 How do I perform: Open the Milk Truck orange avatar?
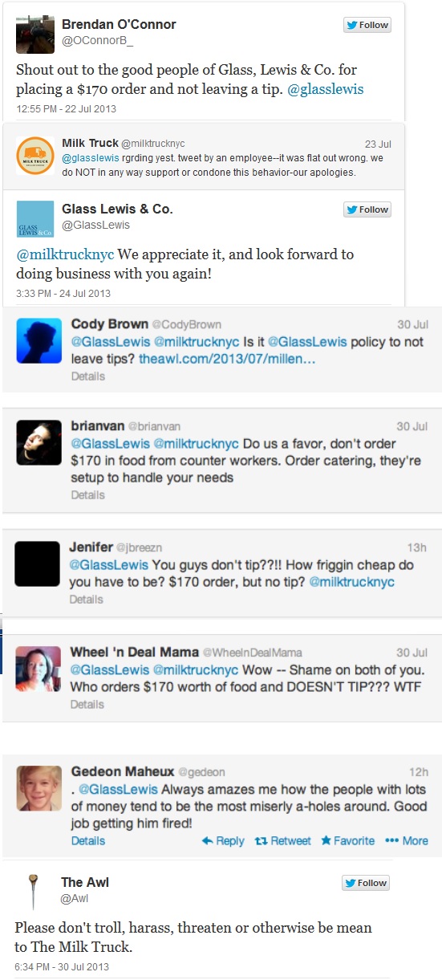(35, 156)
